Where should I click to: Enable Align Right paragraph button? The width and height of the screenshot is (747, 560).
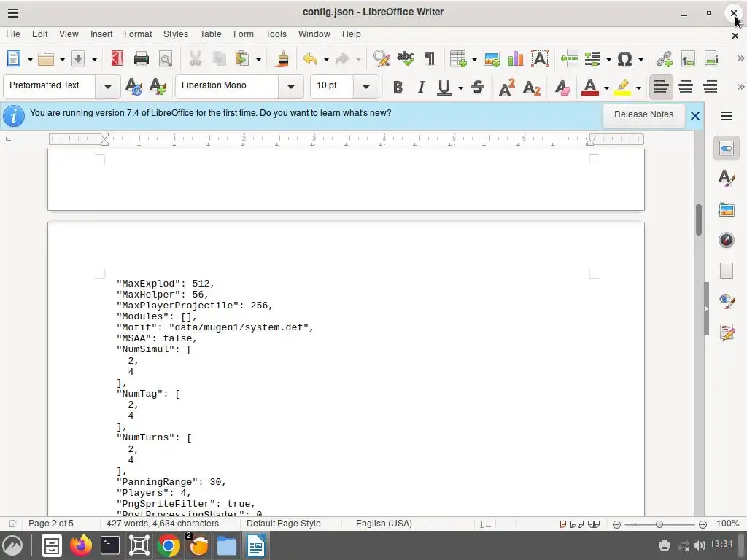[710, 87]
